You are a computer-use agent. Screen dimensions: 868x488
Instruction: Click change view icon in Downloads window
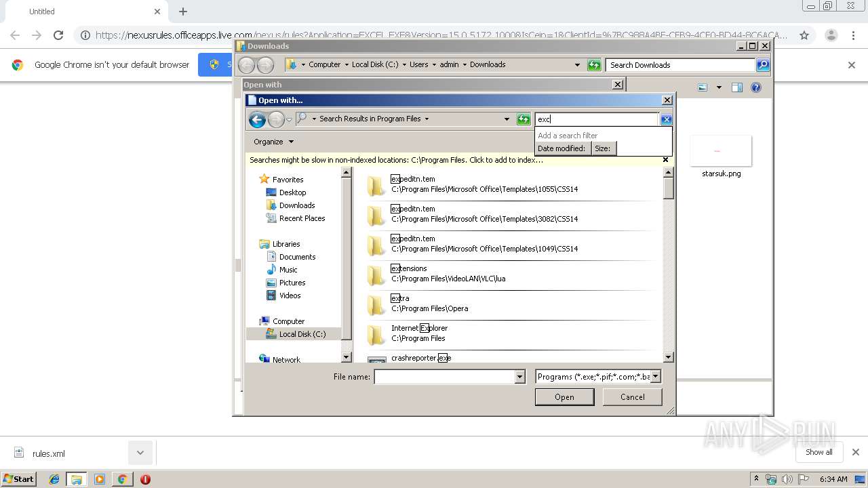click(x=703, y=87)
